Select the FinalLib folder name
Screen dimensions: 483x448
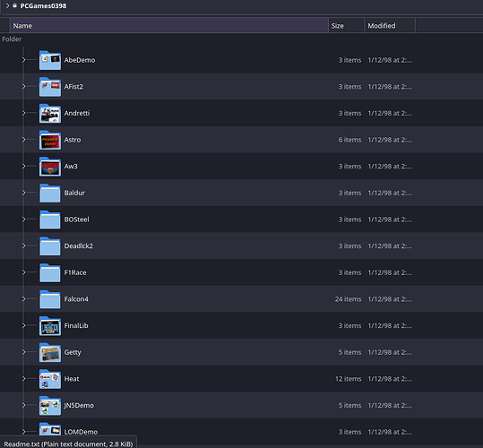(76, 325)
